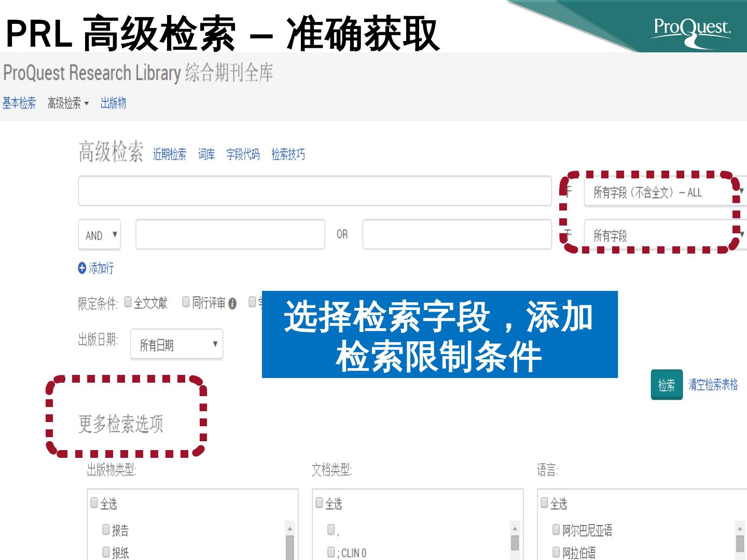Check 全选 under 出版物类型

coord(94,502)
